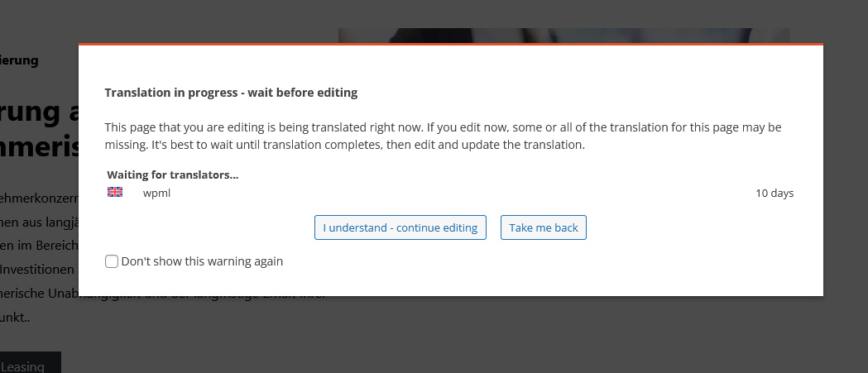Viewport: 868px width, 373px height.
Task: Click the dimmed photo above the dialog
Action: pyautogui.click(x=563, y=35)
